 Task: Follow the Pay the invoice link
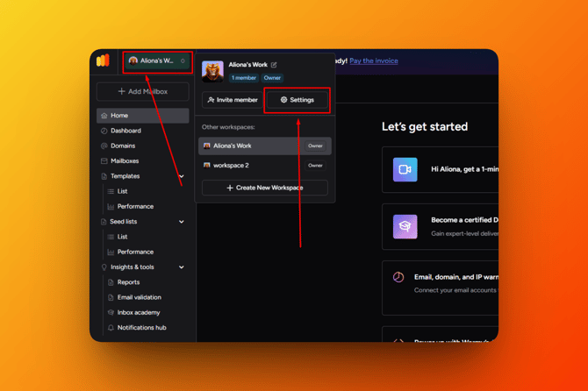click(x=373, y=60)
